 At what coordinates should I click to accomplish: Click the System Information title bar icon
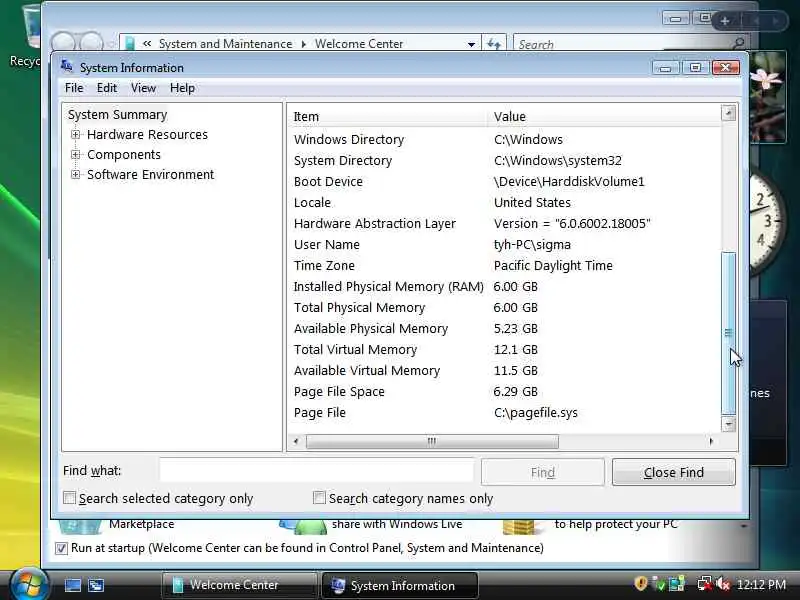tap(67, 66)
